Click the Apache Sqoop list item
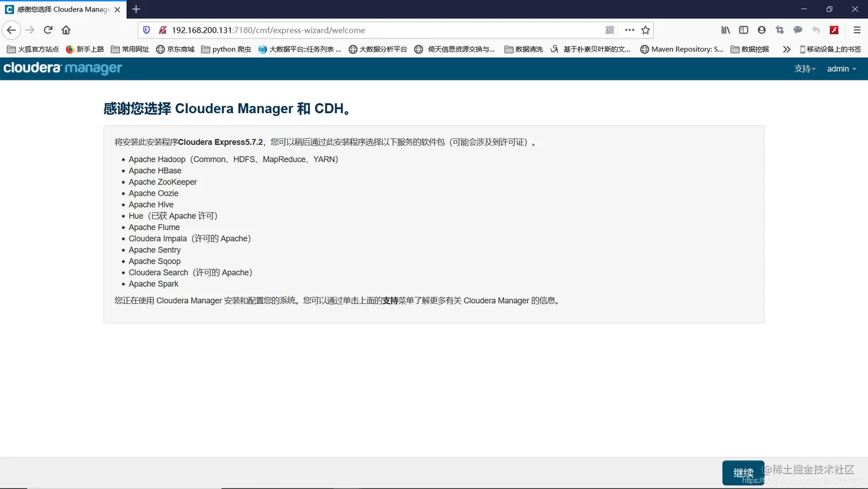This screenshot has width=868, height=489. click(x=154, y=261)
